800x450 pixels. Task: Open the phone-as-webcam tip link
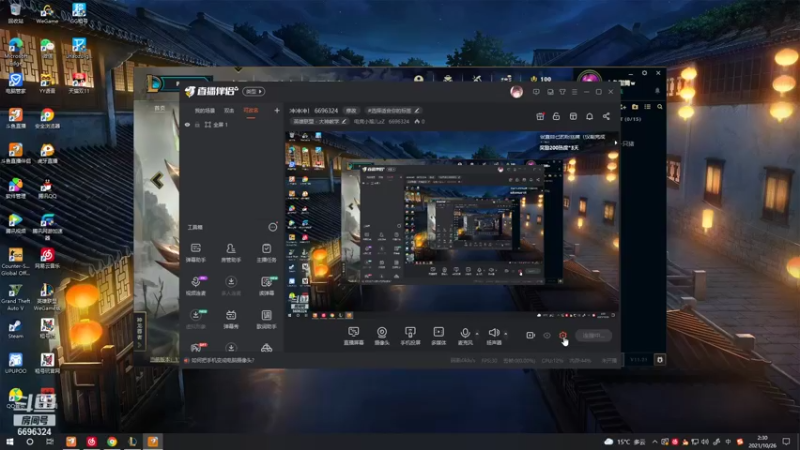click(x=222, y=360)
